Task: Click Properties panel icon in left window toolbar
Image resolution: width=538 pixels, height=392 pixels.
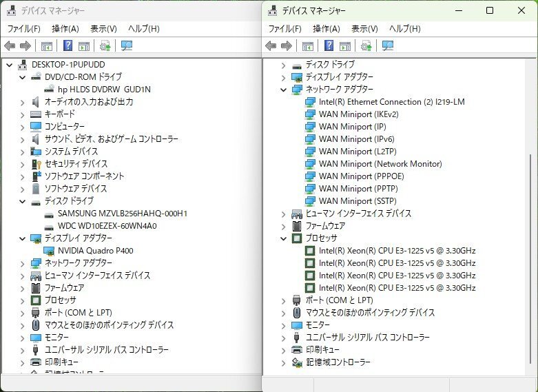Action: (x=84, y=45)
